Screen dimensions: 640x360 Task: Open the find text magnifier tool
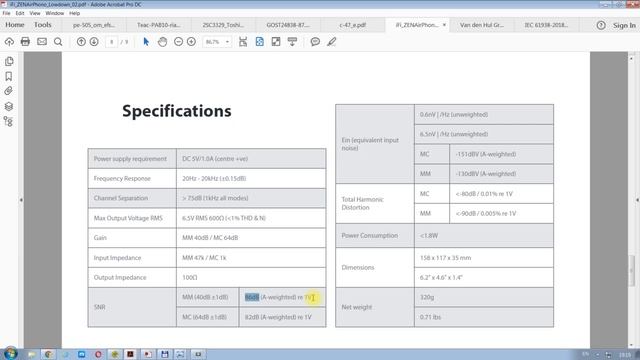point(58,42)
